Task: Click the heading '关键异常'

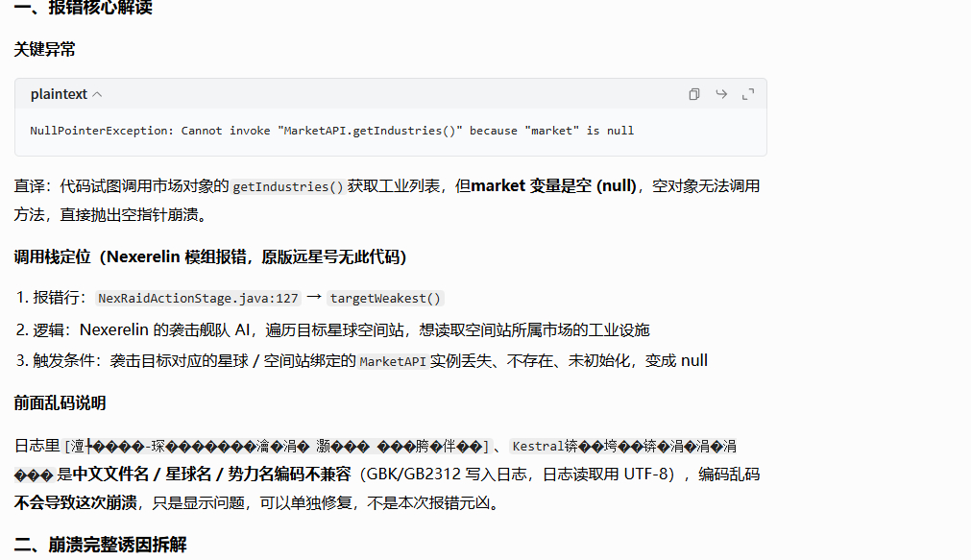Action: (44, 50)
